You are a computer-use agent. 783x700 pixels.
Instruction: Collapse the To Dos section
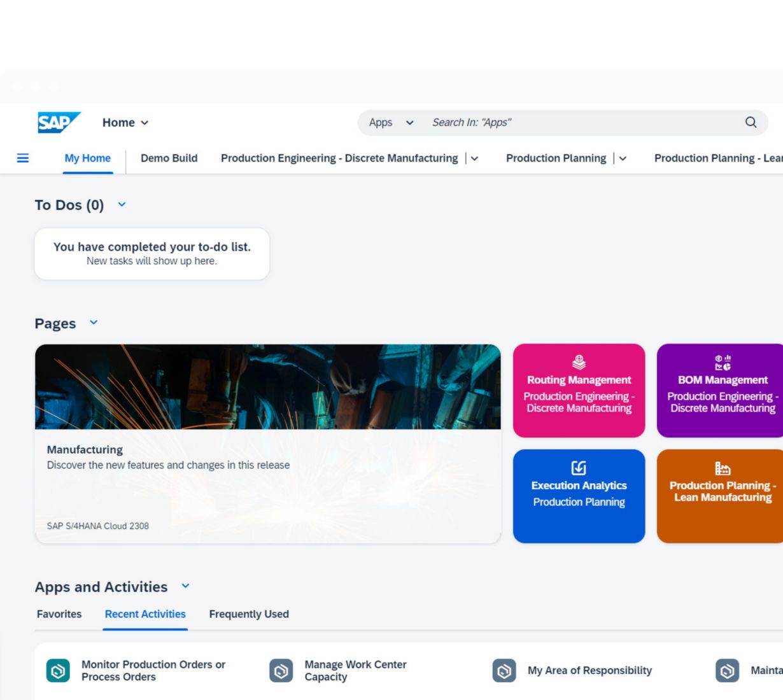coord(122,204)
